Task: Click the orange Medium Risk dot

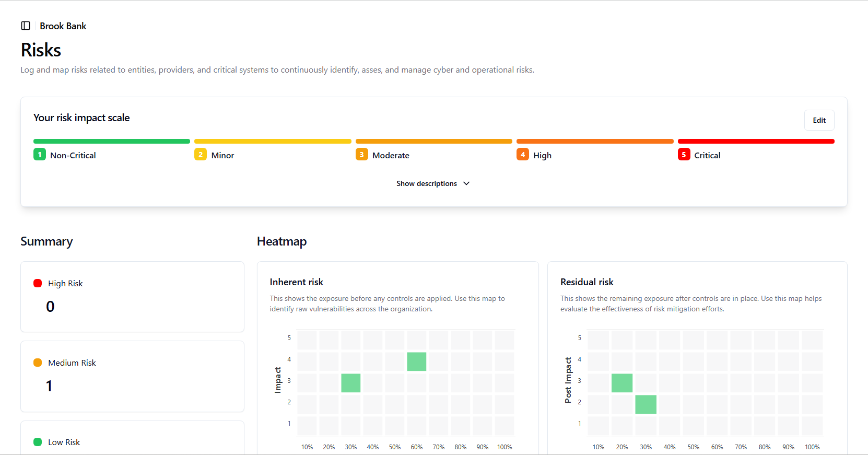Action: pyautogui.click(x=38, y=363)
